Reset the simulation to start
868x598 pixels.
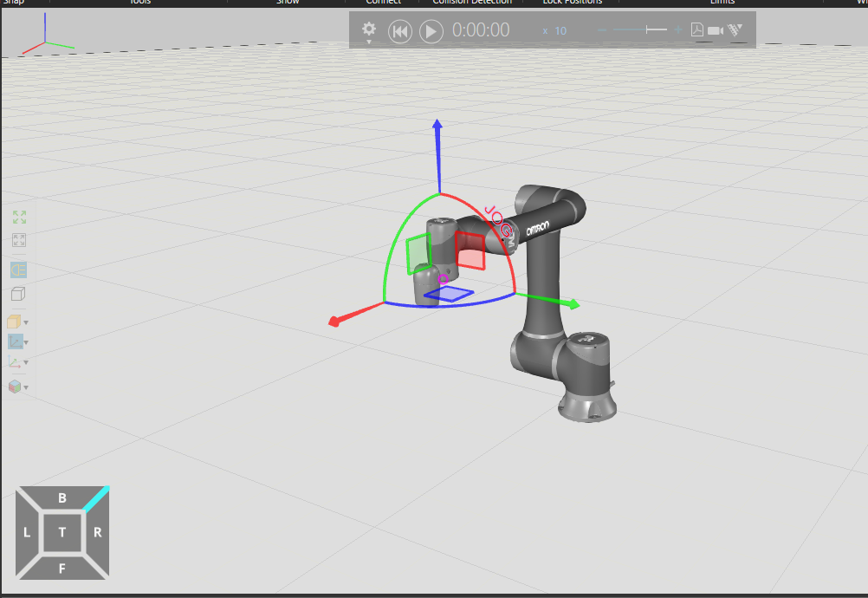point(399,31)
